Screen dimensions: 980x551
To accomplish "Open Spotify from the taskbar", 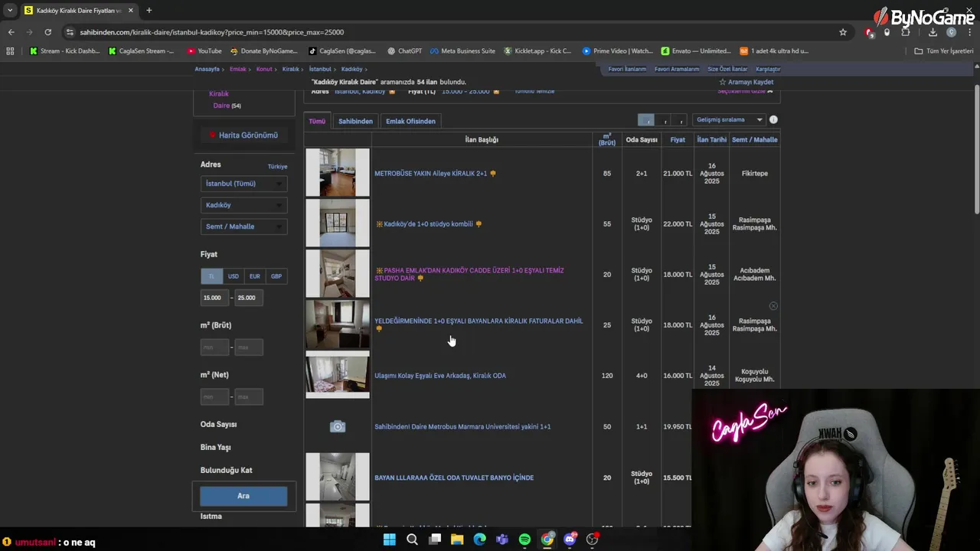I will click(x=524, y=540).
